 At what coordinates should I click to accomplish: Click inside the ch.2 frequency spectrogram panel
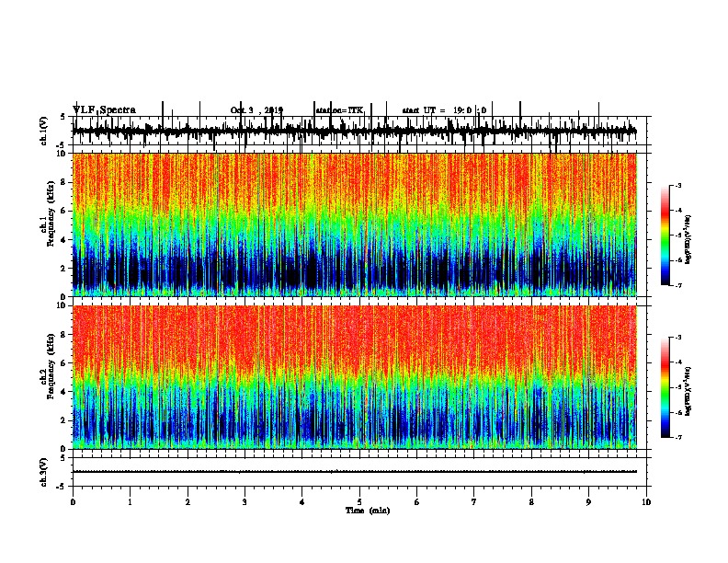[x=354, y=377]
